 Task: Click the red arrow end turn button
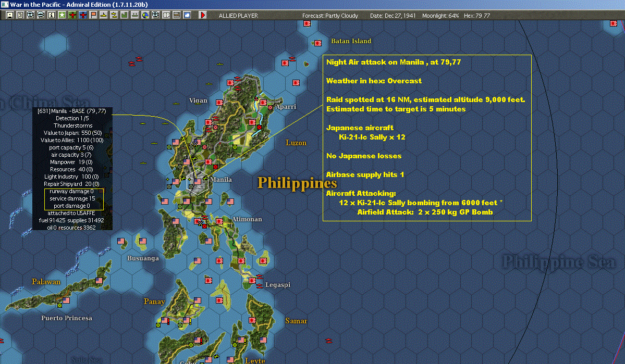202,15
